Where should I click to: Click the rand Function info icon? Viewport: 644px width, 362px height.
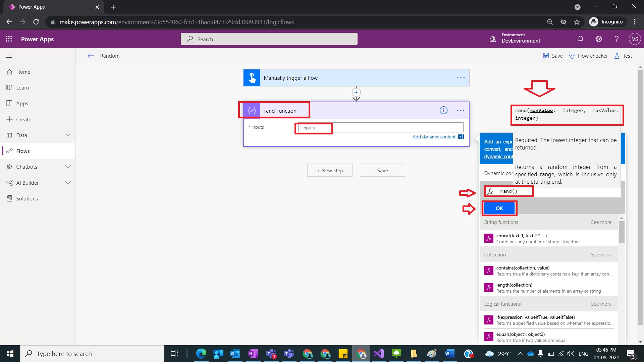443,110
